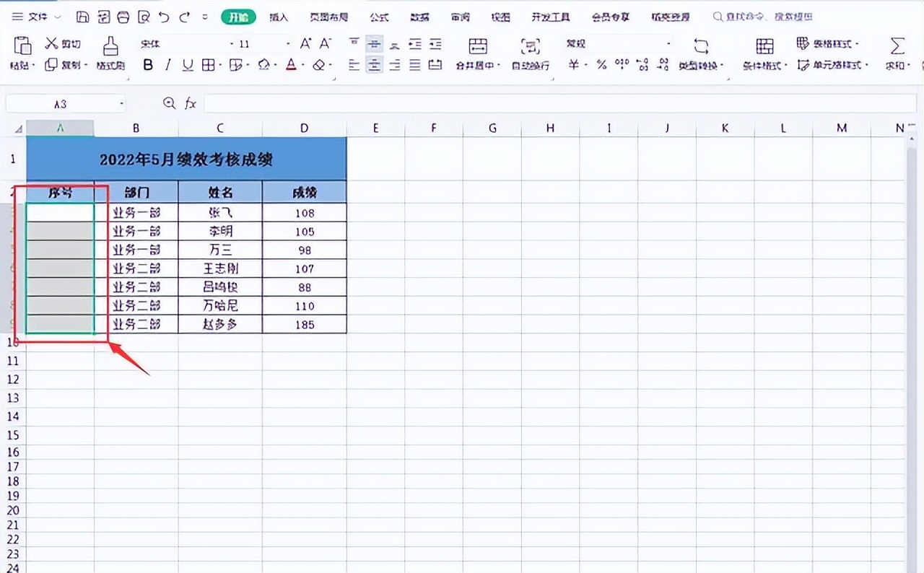Click the font color A icon

tap(291, 65)
